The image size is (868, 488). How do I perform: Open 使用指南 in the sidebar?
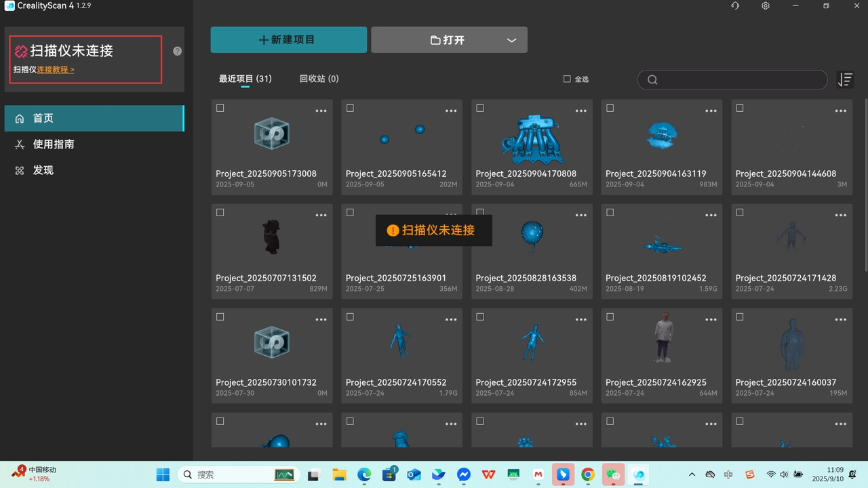point(54,144)
